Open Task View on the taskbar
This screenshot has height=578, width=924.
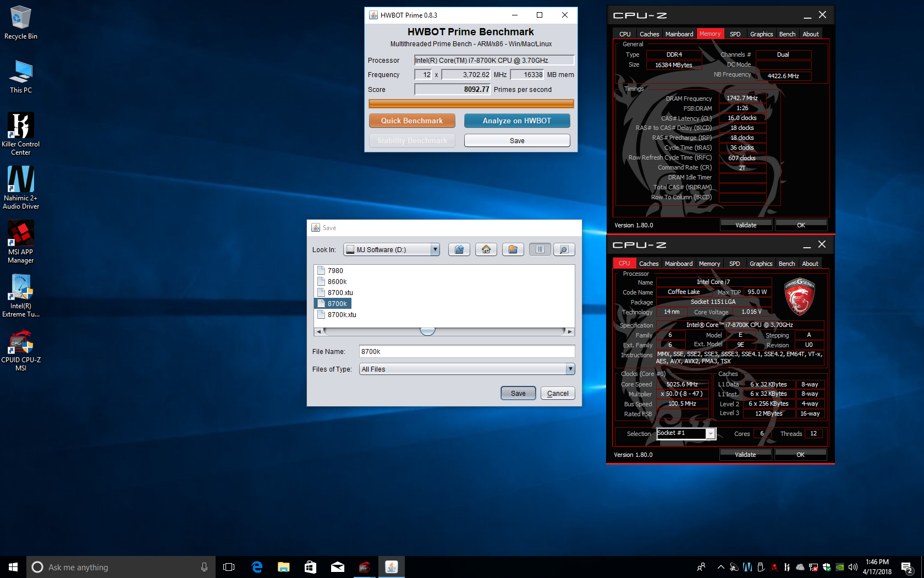tap(229, 567)
